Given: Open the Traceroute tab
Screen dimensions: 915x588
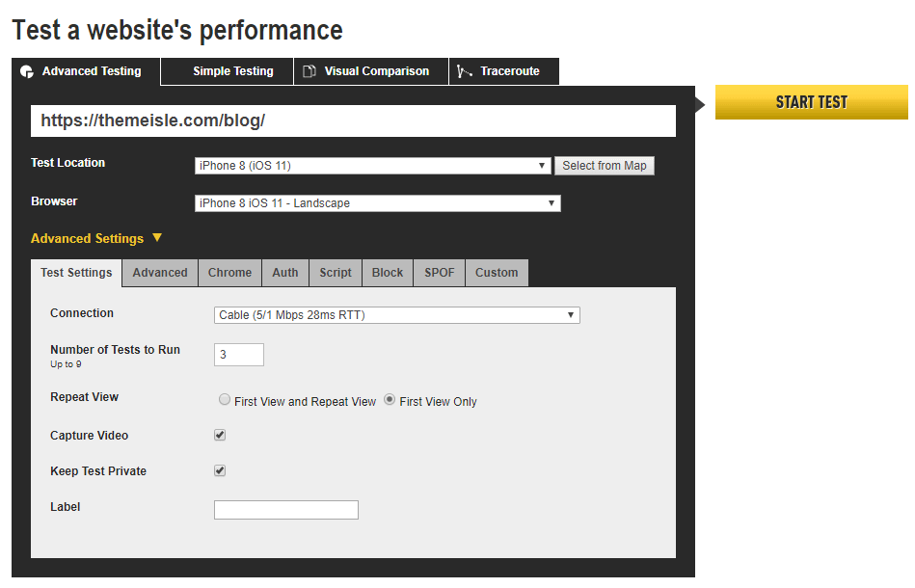Looking at the screenshot, I should (x=504, y=71).
